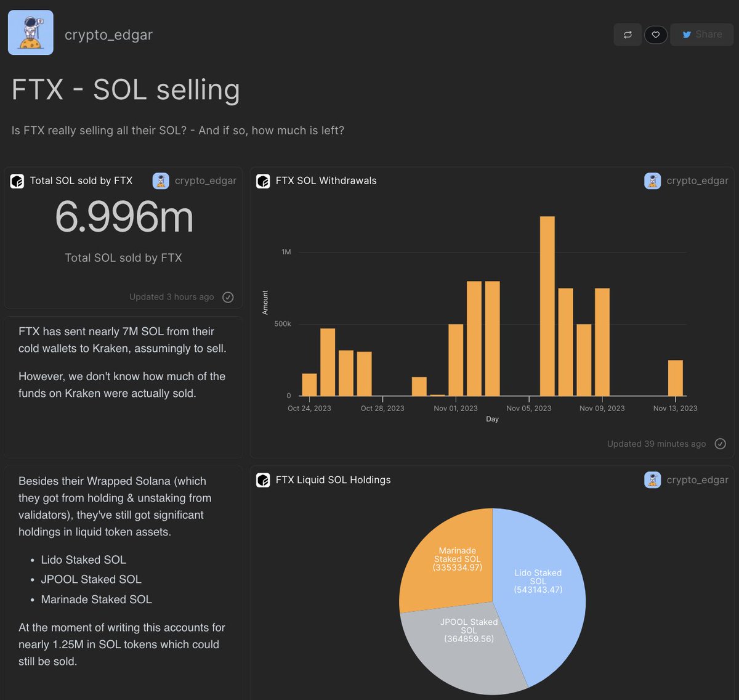This screenshot has height=700, width=739.
Task: Click the Flipside logo on FTX SOL Withdrawals chart
Action: coord(263,181)
